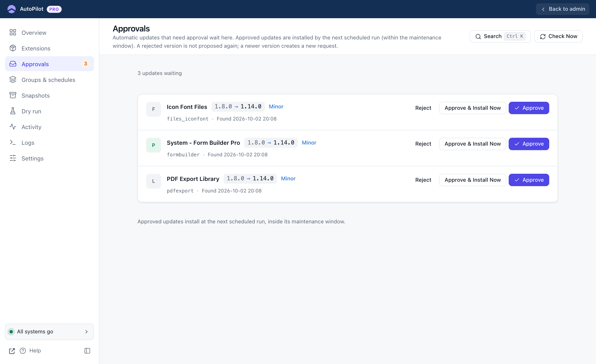Click the PRO badge in header
Screen dimensions: 596x364
point(54,9)
